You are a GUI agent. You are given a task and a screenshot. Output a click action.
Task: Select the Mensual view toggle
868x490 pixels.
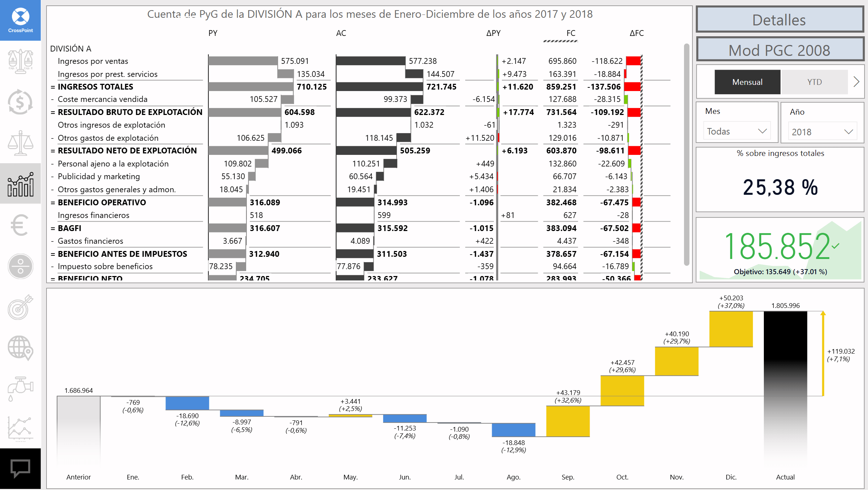point(747,82)
